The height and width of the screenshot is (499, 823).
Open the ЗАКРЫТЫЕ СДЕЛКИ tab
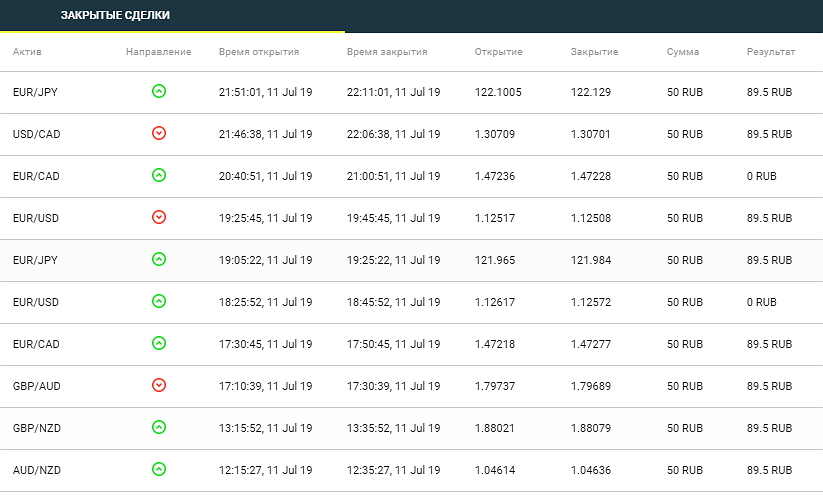pyautogui.click(x=115, y=15)
